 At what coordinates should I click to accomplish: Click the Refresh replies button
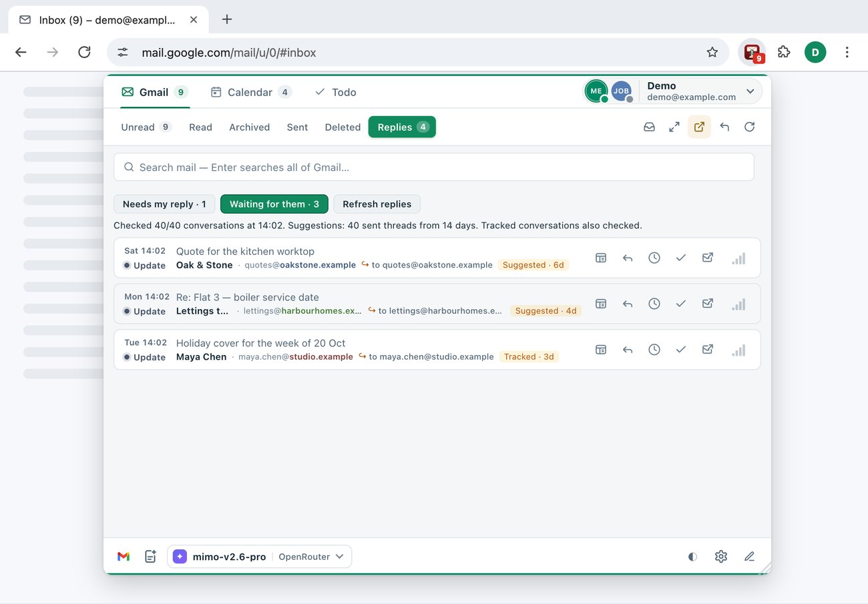(377, 204)
